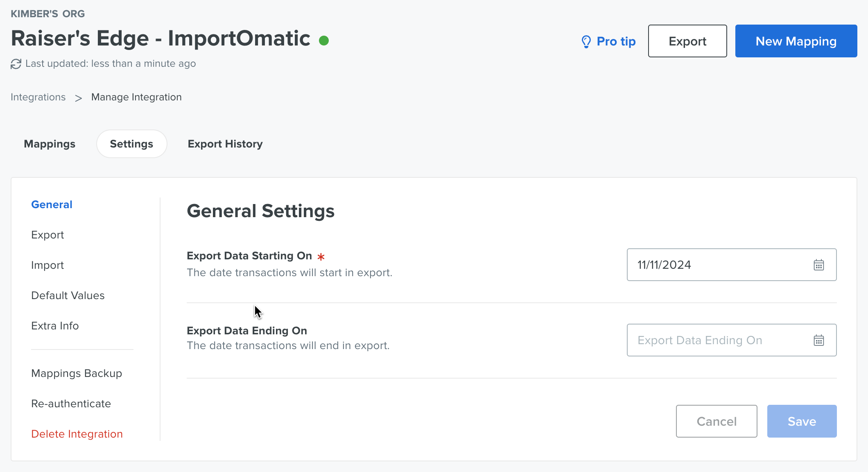Open the Pro tip link

609,41
